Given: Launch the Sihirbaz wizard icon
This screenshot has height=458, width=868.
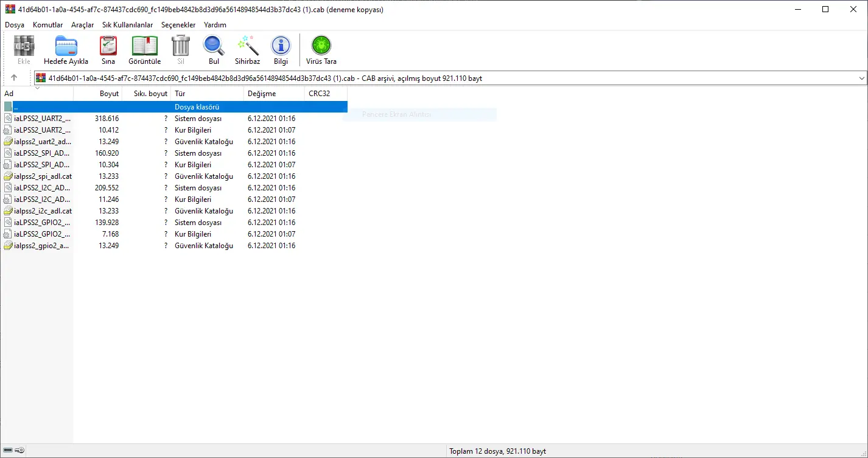Looking at the screenshot, I should point(248,46).
